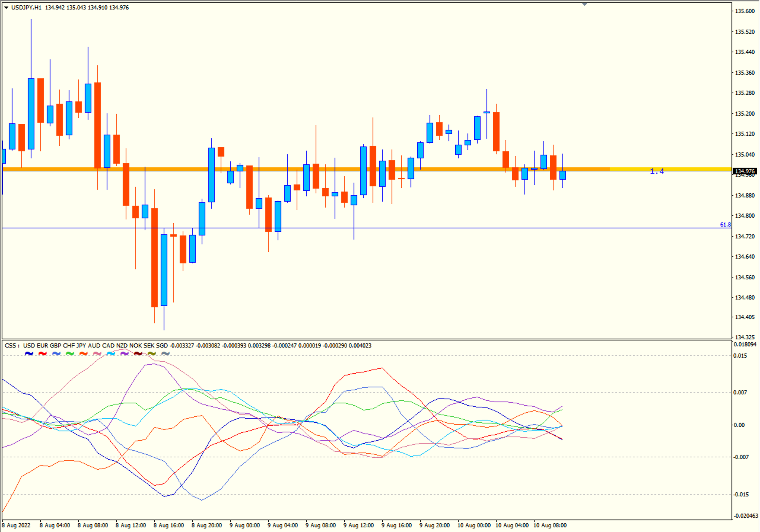The image size is (760, 532).
Task: Click the 135.200 level on price scale
Action: click(745, 114)
